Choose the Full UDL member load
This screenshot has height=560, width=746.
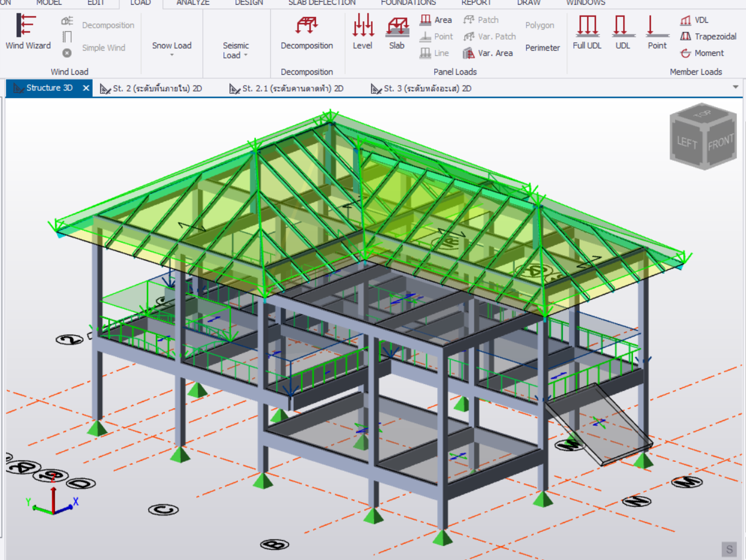tap(586, 31)
